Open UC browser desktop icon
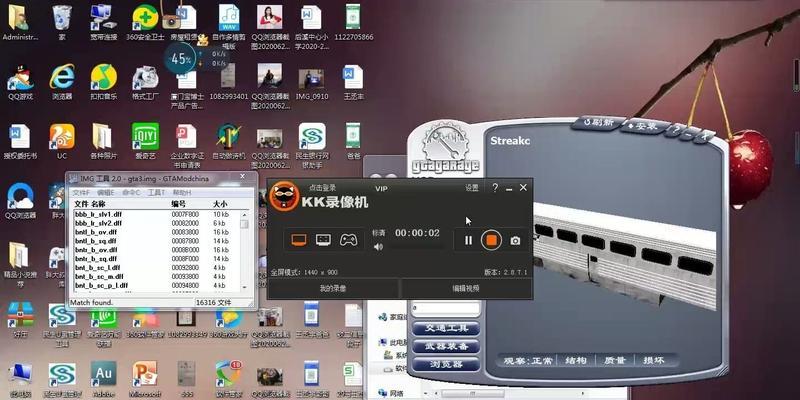This screenshot has height=400, width=800. coord(62,141)
